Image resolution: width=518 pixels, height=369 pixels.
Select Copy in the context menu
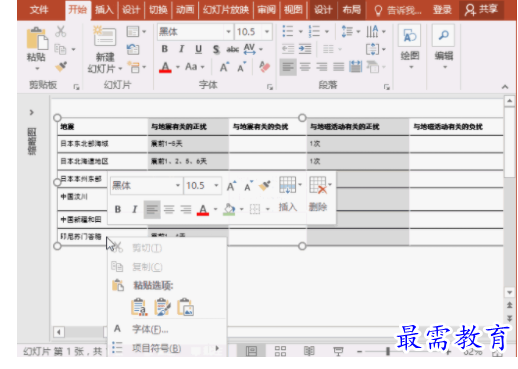(168, 267)
